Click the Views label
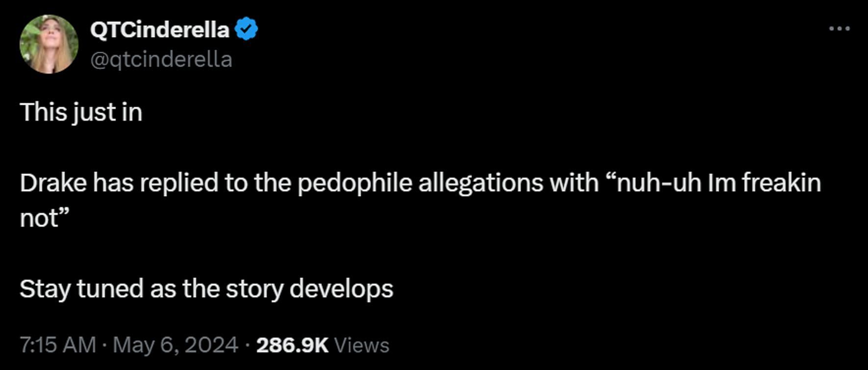The width and height of the screenshot is (868, 370). point(362,345)
